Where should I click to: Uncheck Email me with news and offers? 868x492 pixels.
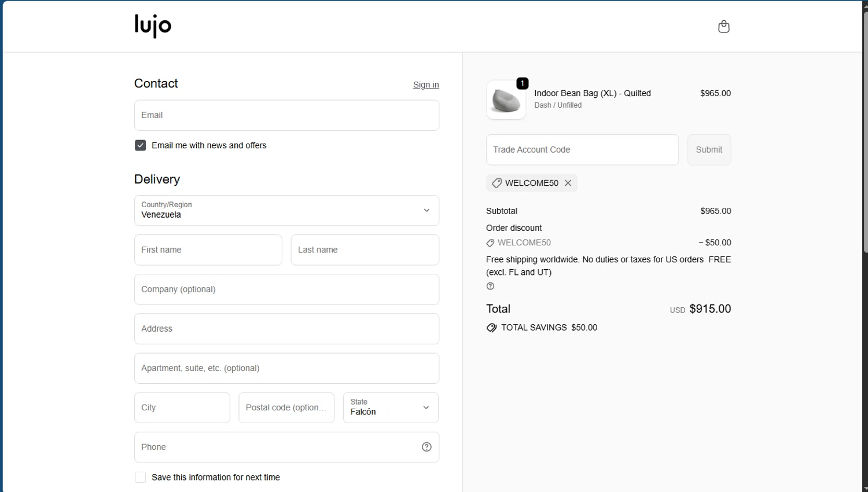(x=141, y=145)
